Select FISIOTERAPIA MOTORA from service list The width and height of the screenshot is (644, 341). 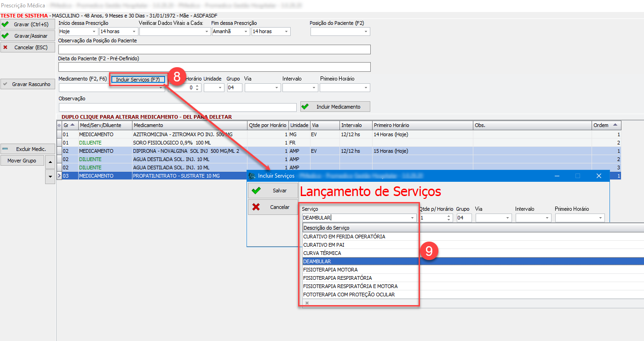click(330, 270)
